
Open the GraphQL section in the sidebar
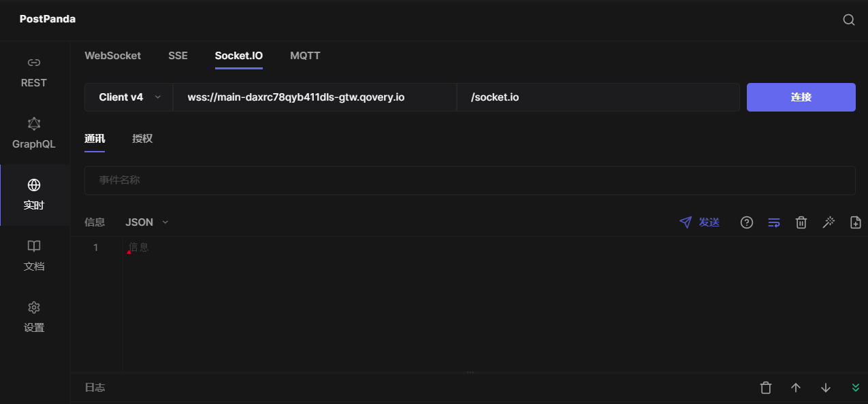pyautogui.click(x=33, y=133)
